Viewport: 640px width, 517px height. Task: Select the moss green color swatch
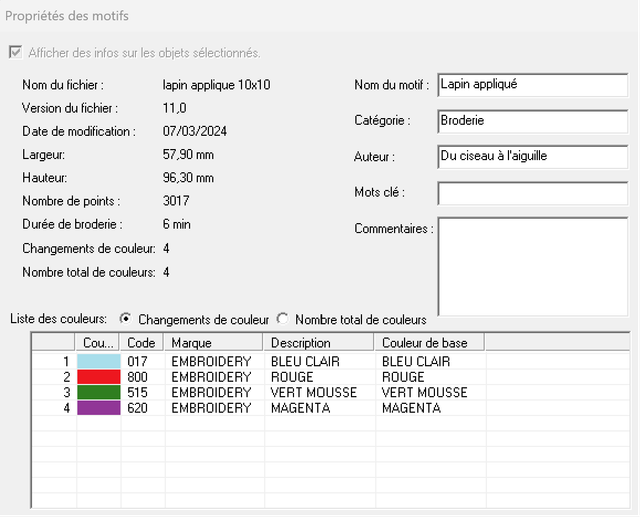point(100,393)
